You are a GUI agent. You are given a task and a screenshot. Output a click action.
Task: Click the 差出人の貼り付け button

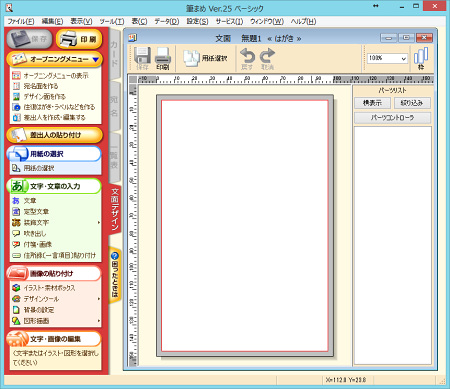point(55,135)
